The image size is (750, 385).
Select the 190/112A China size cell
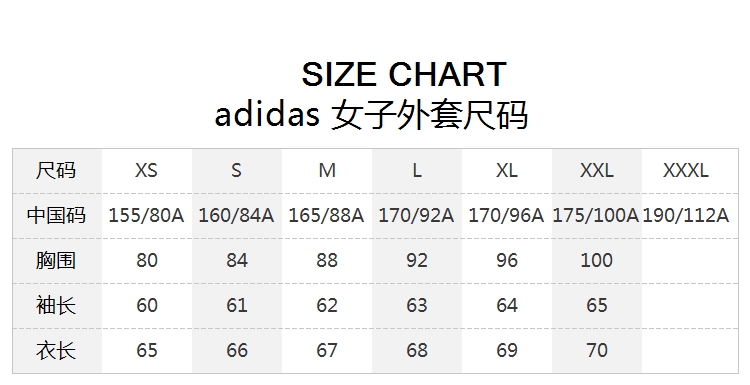[x=686, y=215]
